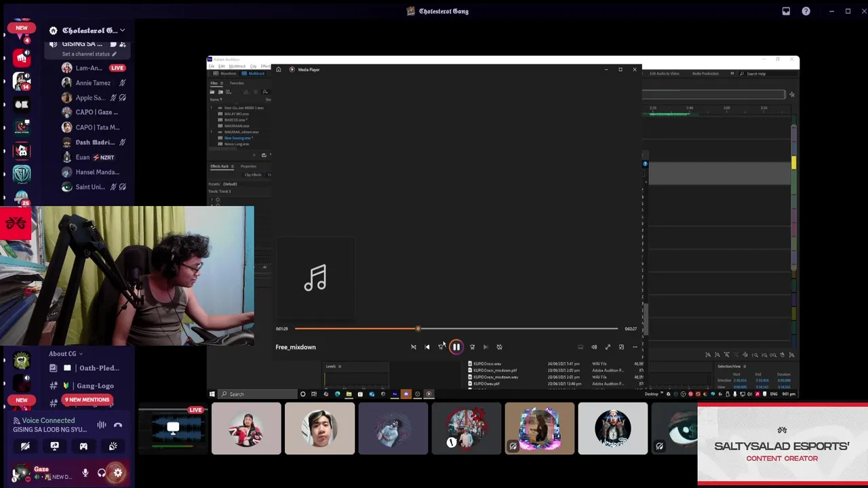The width and height of the screenshot is (868, 488).
Task: Toggle repeat in Media Player
Action: [x=499, y=347]
